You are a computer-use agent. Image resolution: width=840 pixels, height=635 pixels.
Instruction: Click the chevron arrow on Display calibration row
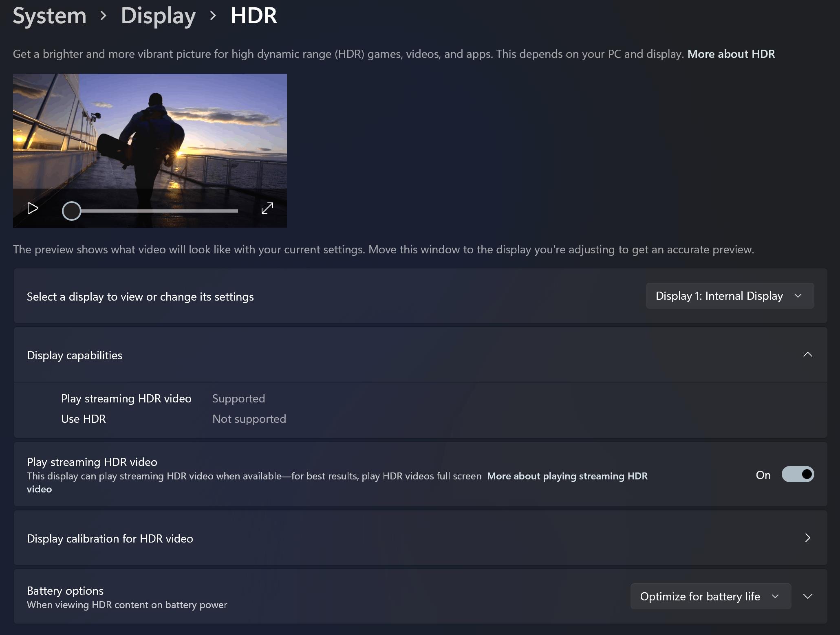(807, 538)
